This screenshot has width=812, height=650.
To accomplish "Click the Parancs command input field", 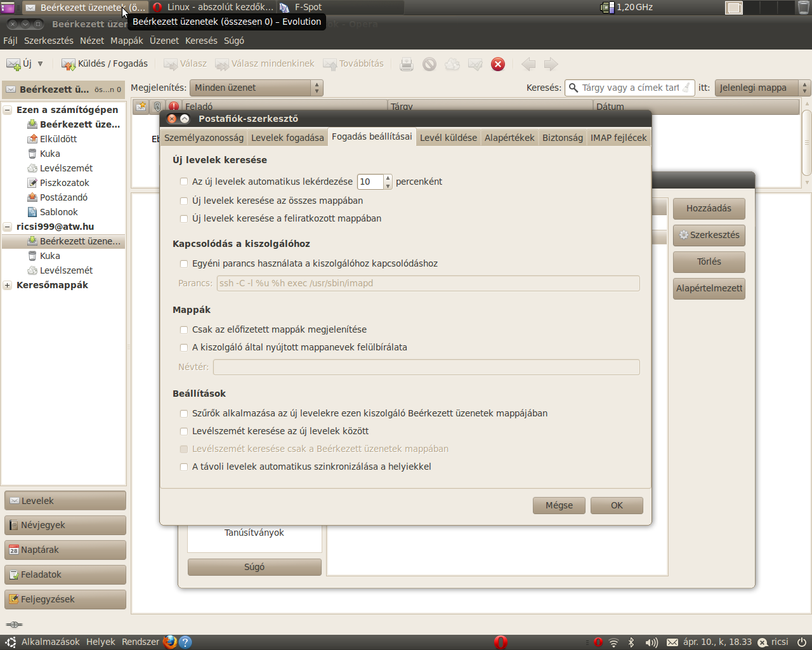I will 428,283.
